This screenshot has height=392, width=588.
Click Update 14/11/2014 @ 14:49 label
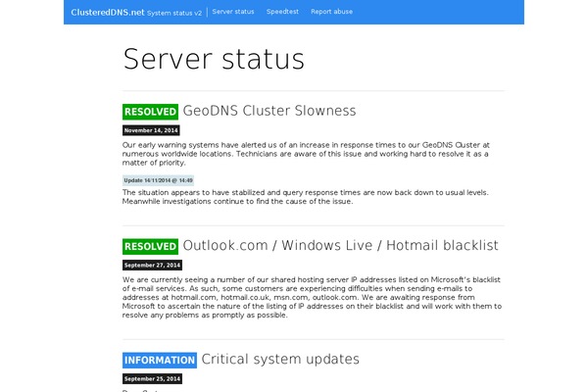(x=158, y=180)
